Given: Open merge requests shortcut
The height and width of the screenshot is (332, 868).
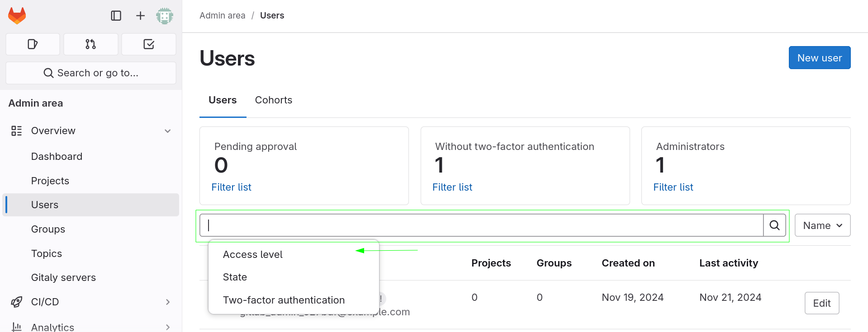Looking at the screenshot, I should [x=91, y=44].
